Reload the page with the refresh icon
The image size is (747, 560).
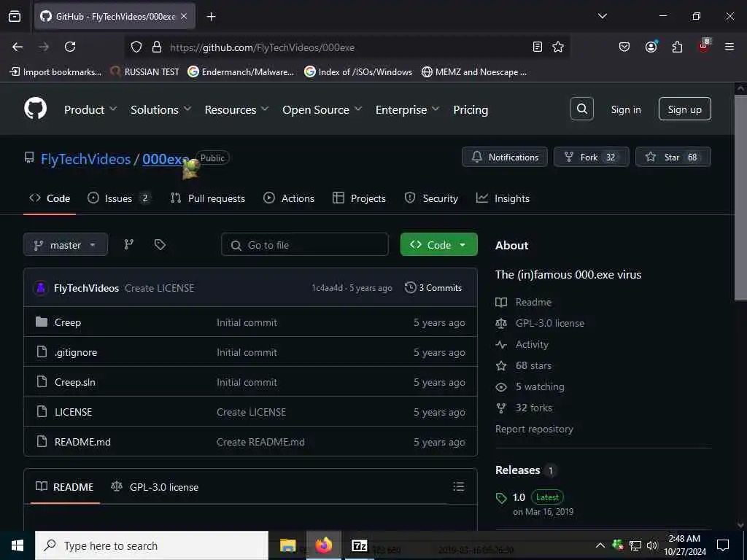pos(70,47)
